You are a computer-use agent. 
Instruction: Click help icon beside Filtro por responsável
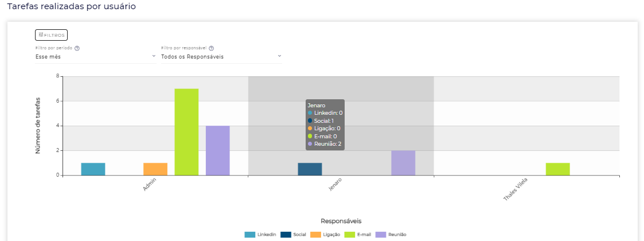[212, 48]
